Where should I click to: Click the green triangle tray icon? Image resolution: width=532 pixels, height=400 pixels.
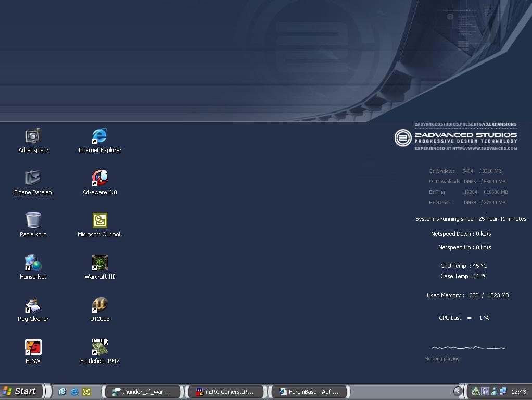[x=476, y=392]
